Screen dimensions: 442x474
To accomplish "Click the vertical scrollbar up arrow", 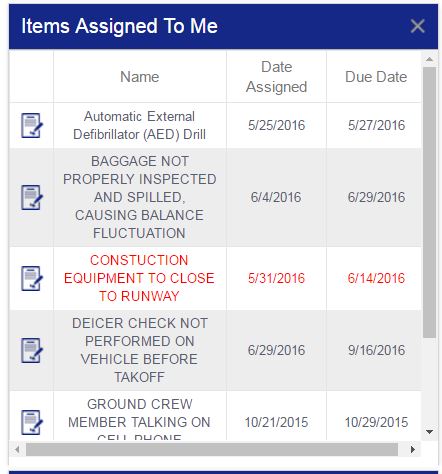I will pos(429,59).
